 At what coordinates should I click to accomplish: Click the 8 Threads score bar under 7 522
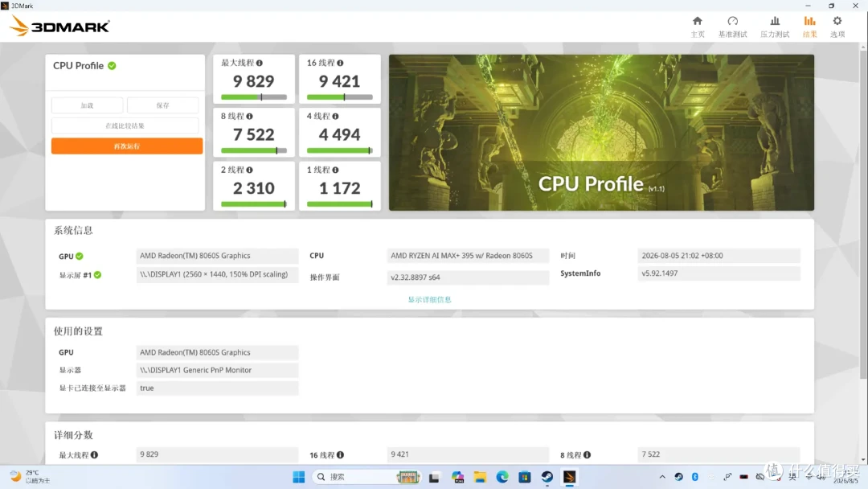point(253,150)
